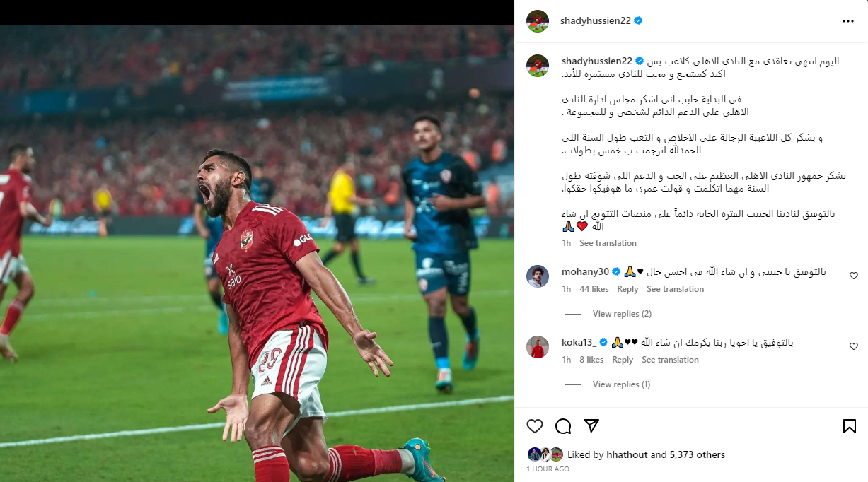
Task: Reply to koka13_'s comment
Action: (623, 360)
